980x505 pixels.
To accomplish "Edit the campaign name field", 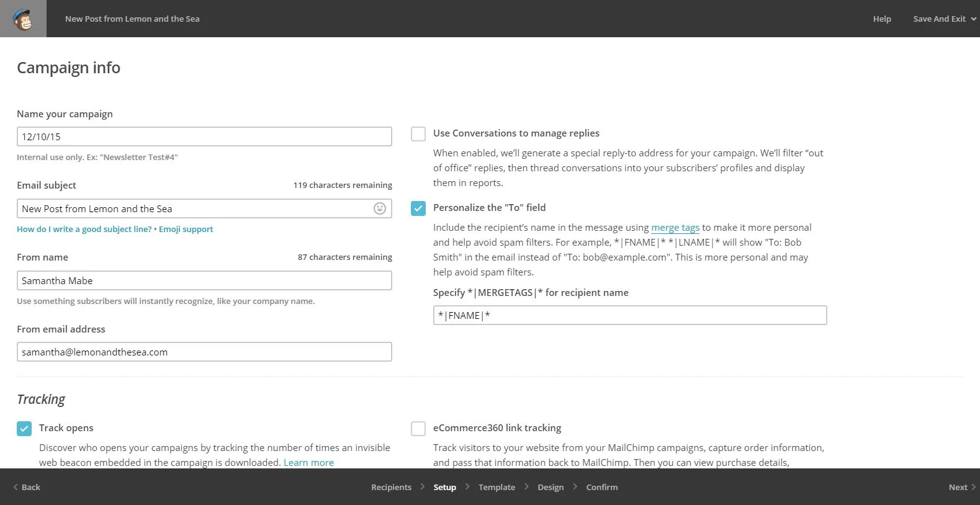I will (204, 136).
